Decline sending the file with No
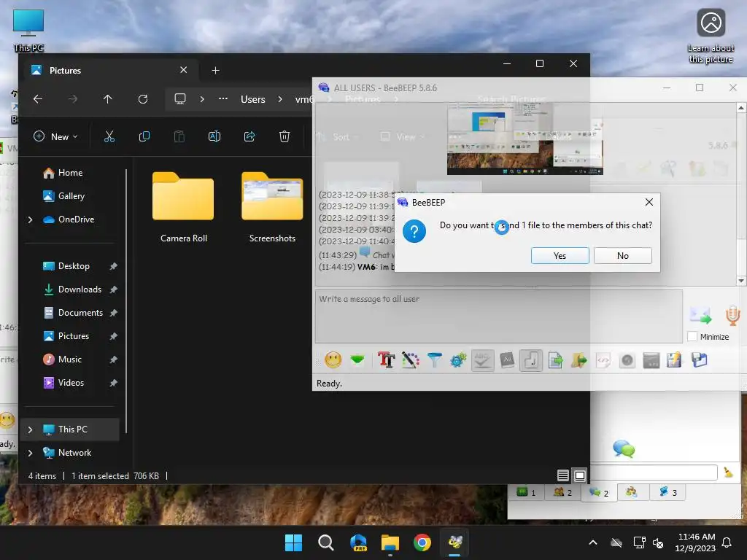747x560 pixels. (623, 256)
